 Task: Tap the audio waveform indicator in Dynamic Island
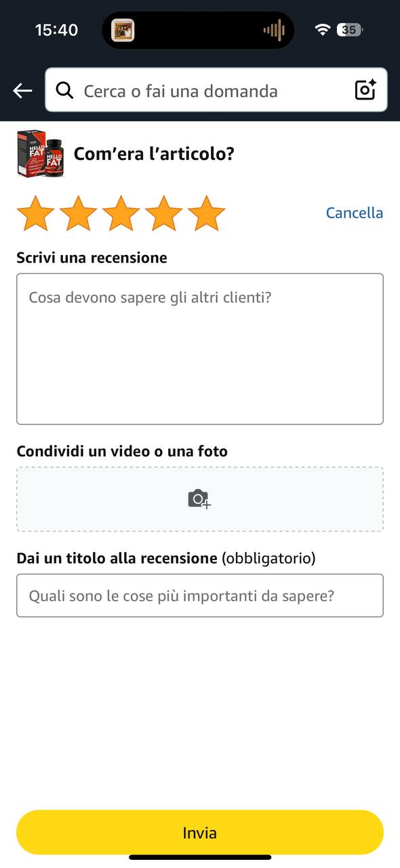pyautogui.click(x=274, y=30)
